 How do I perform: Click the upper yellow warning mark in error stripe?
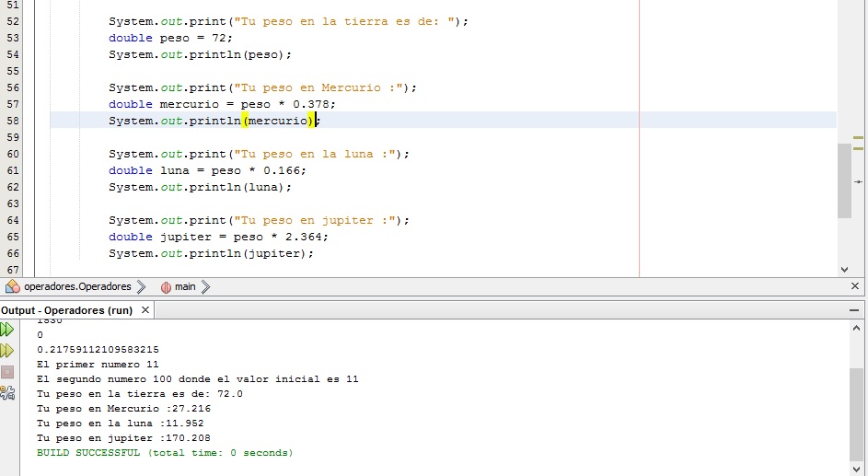(858, 138)
